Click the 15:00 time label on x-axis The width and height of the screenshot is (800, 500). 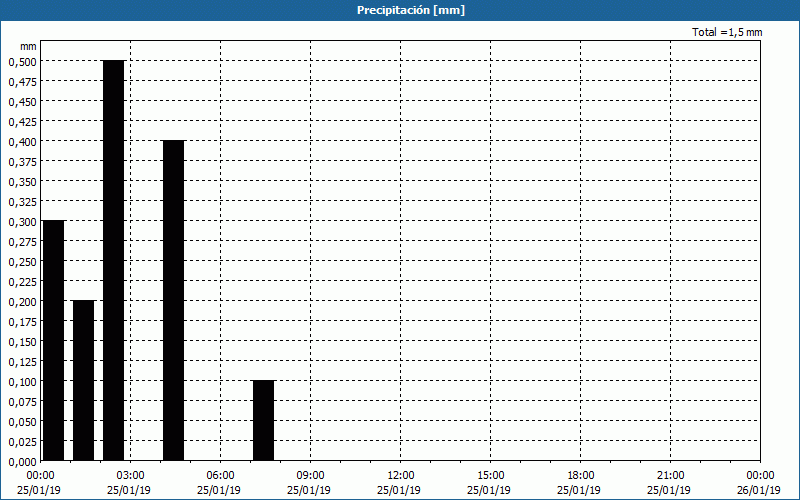pos(490,476)
